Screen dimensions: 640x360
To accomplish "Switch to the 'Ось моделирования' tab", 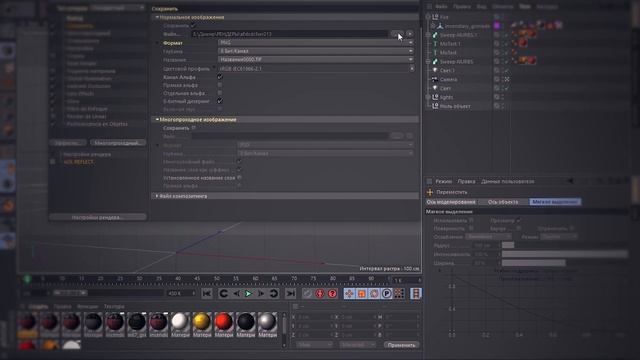I will tap(451, 202).
